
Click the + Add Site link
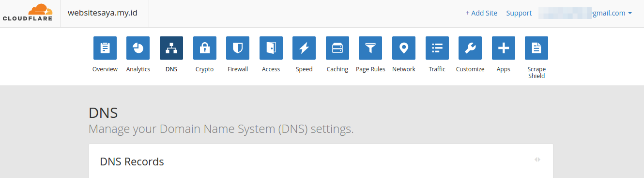pyautogui.click(x=481, y=13)
